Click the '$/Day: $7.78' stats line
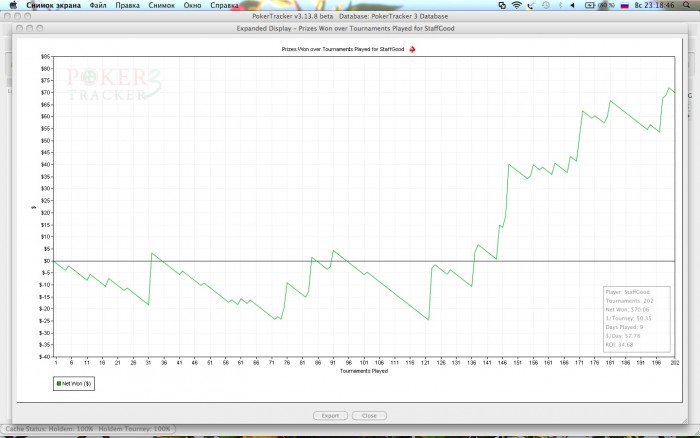Screen dimensions: 700x438 (623, 336)
